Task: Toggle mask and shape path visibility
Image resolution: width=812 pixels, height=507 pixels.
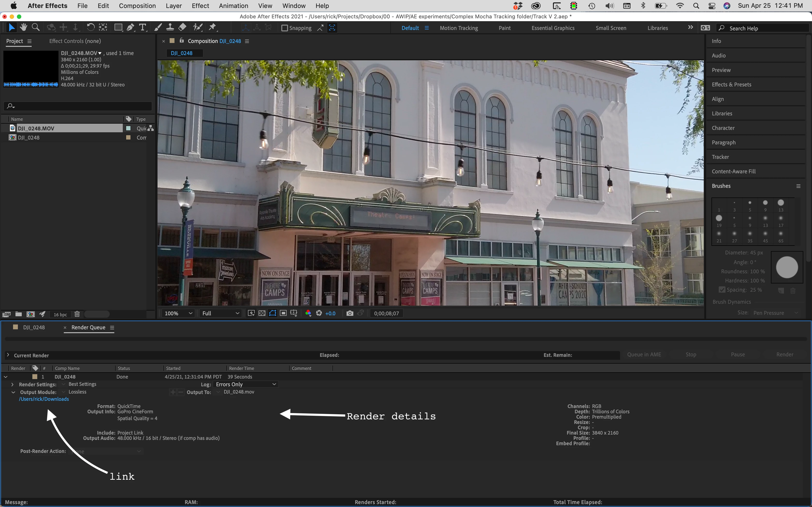Action: [x=272, y=313]
